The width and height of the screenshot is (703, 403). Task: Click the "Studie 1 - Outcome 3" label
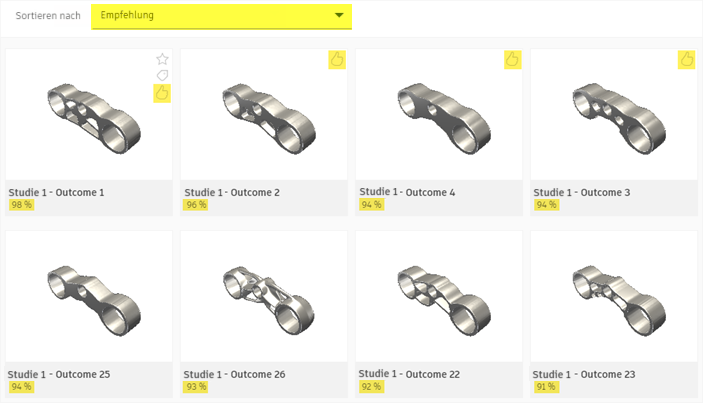click(582, 192)
